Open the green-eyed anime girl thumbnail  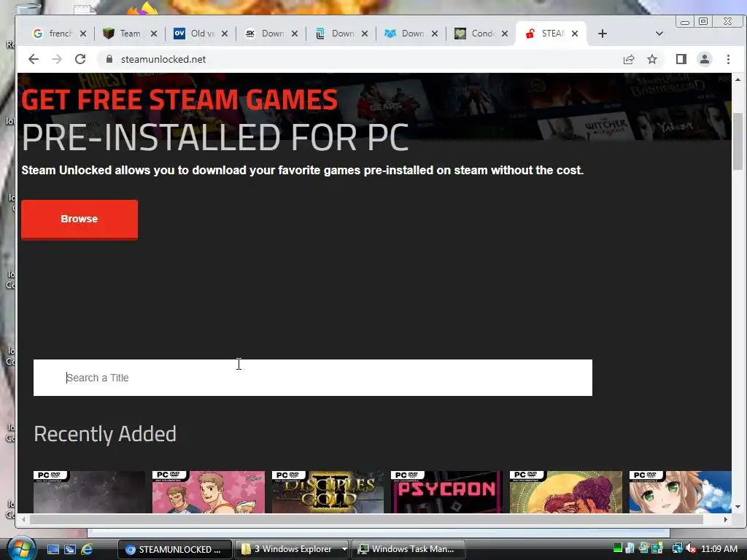click(x=681, y=492)
